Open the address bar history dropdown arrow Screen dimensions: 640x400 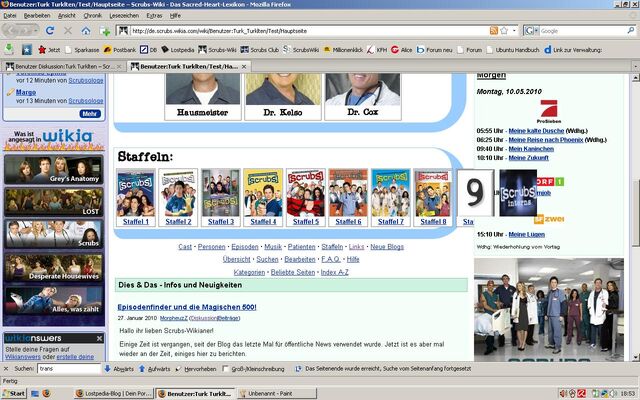tap(514, 31)
